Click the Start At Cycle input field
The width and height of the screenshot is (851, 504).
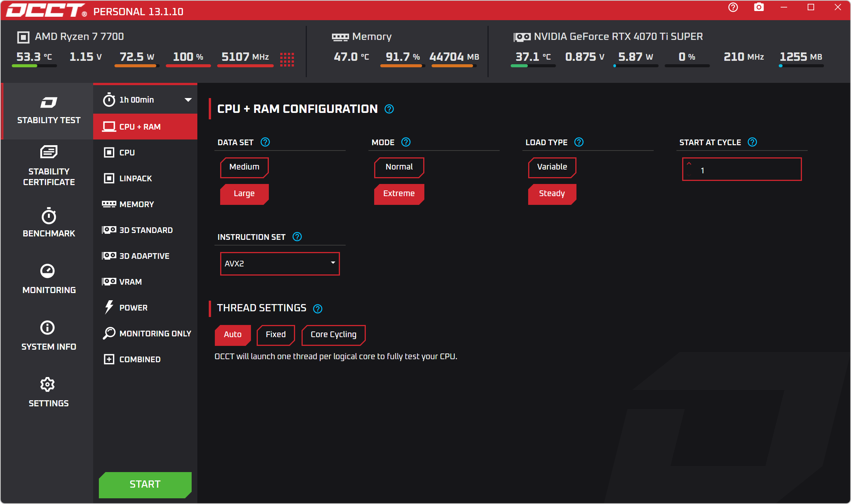tap(747, 170)
